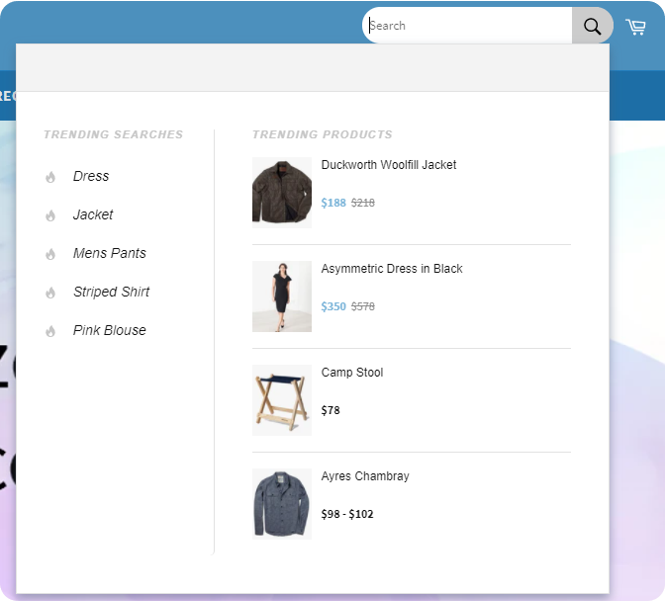Screen dimensions: 665x601
Task: Click the Trending Searches heading
Action: (113, 134)
